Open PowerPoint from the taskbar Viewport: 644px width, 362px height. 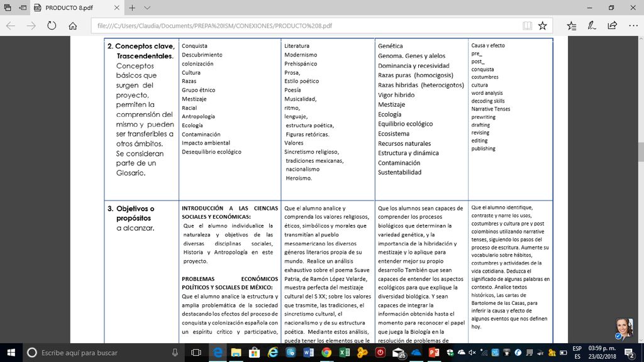[434, 353]
